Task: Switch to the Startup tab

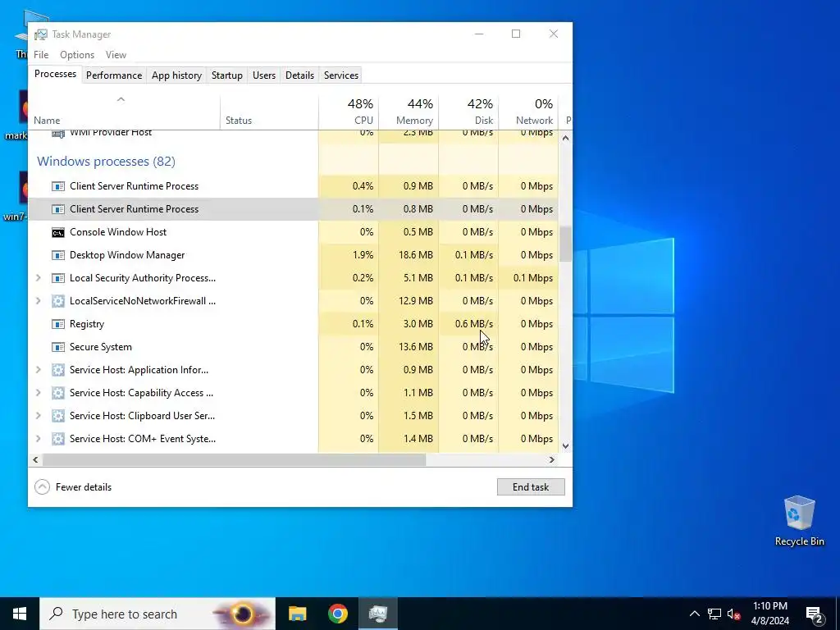Action: (x=227, y=75)
